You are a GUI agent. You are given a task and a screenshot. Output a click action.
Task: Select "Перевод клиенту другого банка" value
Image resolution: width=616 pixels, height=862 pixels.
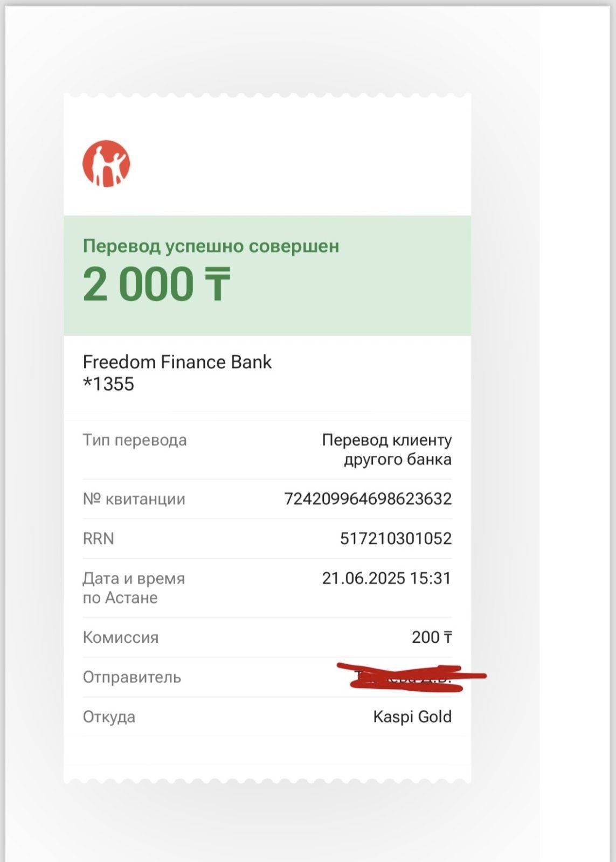click(x=386, y=450)
